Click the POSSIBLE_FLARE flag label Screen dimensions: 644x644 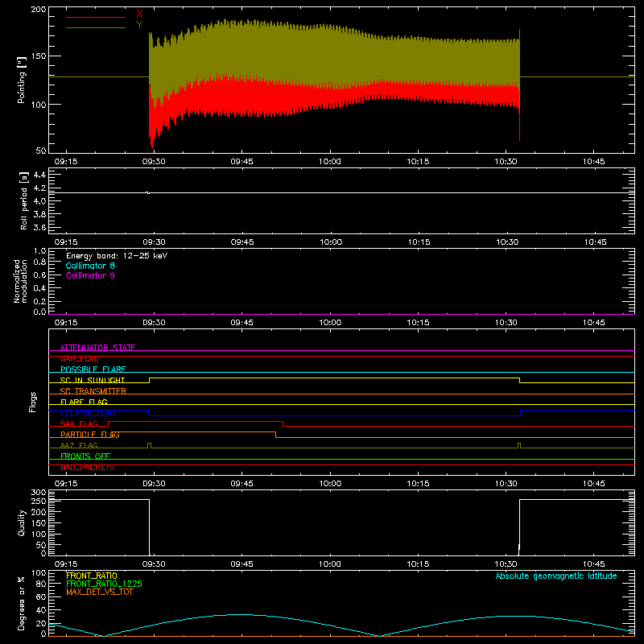point(93,369)
